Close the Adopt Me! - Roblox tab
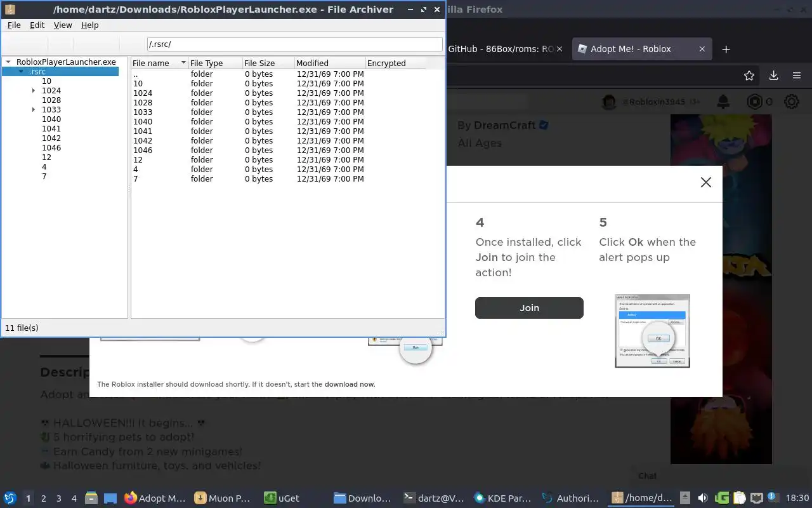This screenshot has height=508, width=812. [x=702, y=49]
